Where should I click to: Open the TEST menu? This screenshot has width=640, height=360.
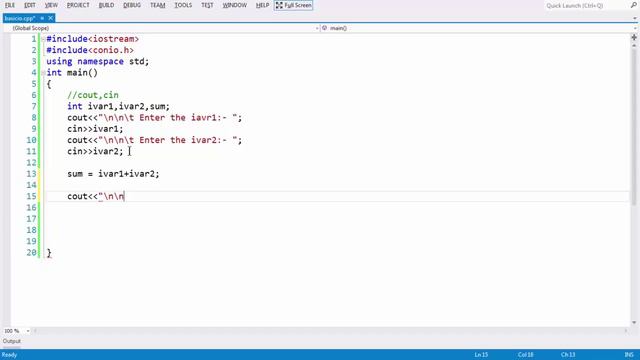point(207,5)
